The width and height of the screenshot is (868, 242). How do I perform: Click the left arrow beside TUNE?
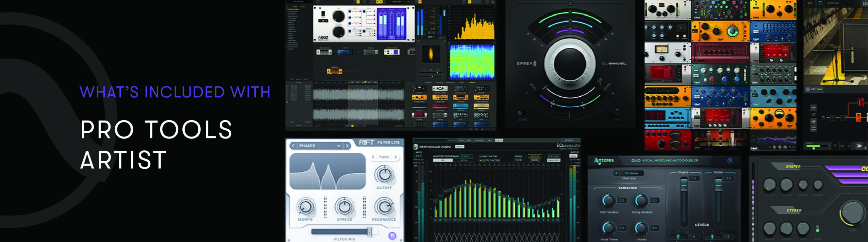(373, 157)
